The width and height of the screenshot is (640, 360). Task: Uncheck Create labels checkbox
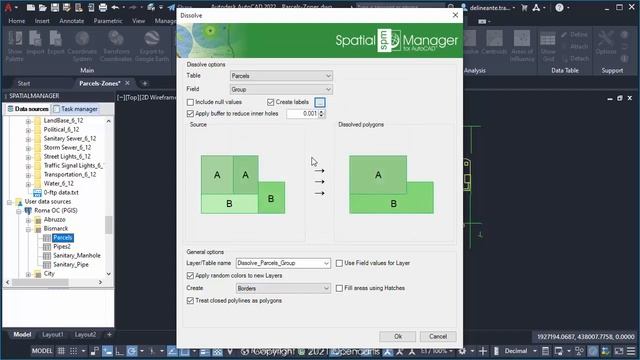271,102
